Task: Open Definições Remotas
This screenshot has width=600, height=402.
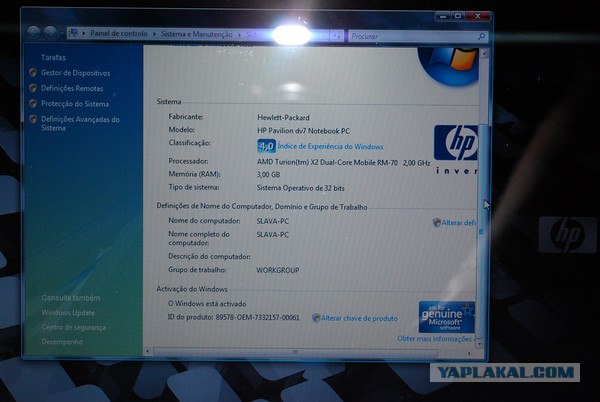Action: 72,88
